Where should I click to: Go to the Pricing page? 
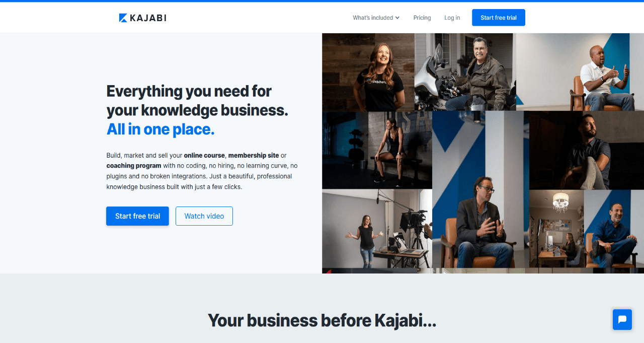(422, 18)
